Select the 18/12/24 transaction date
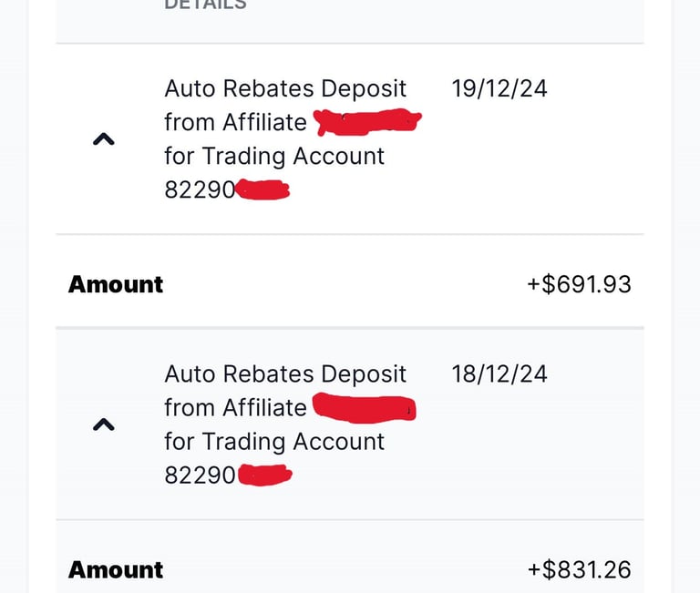700x593 pixels. point(499,374)
